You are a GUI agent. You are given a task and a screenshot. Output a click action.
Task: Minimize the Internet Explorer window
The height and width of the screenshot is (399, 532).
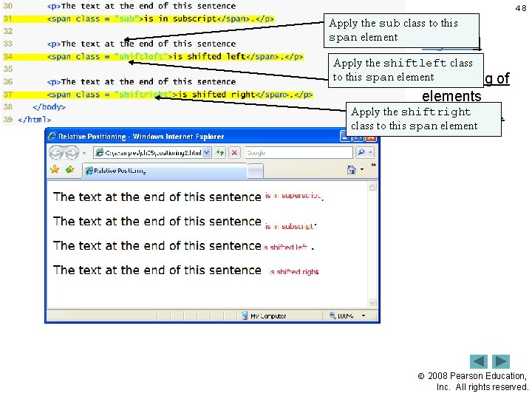[345, 137]
